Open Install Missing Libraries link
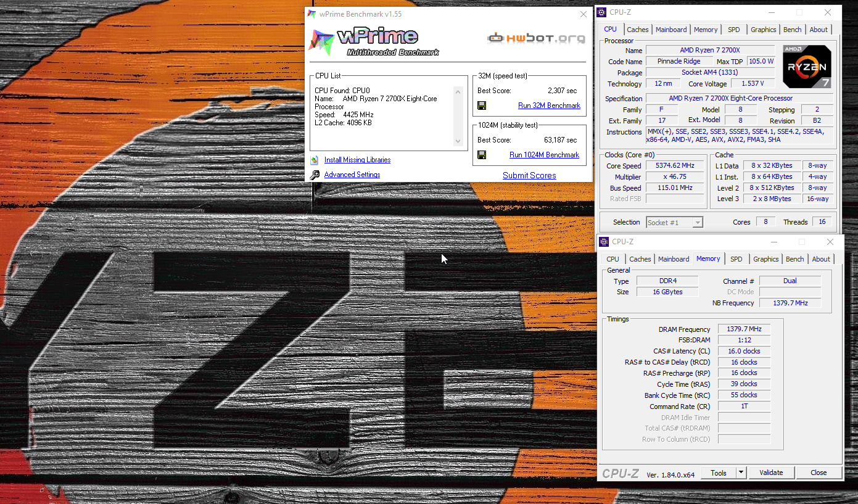This screenshot has height=504, width=858. click(x=357, y=160)
